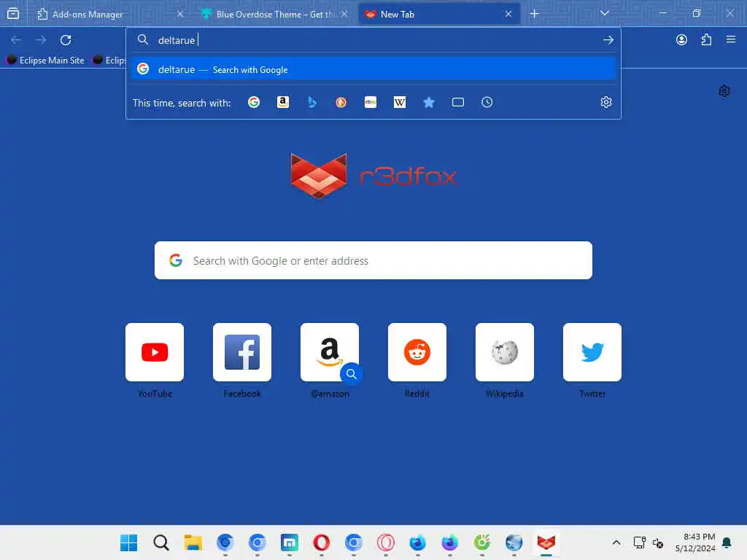747x560 pixels.
Task: Go back with the back arrow
Action: pyautogui.click(x=16, y=40)
